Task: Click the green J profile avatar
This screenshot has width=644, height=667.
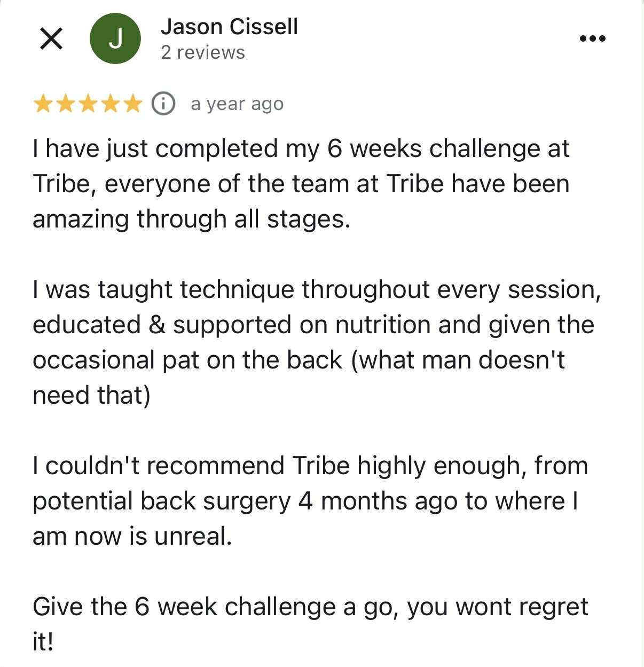Action: (115, 38)
